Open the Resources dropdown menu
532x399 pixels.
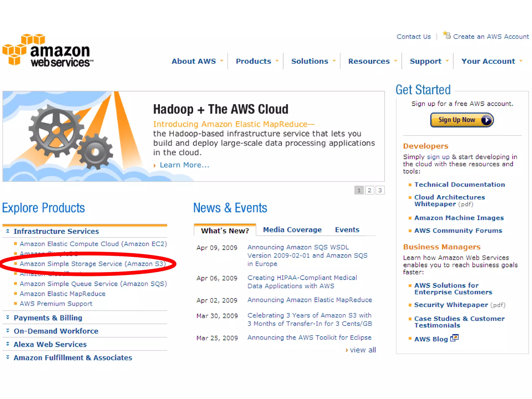pyautogui.click(x=373, y=61)
